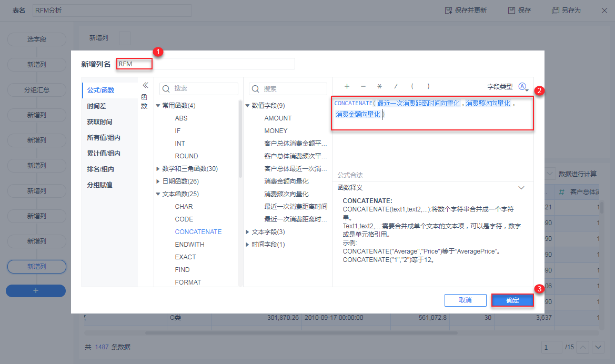Collapse the function panel with double-chevron icon

click(145, 85)
